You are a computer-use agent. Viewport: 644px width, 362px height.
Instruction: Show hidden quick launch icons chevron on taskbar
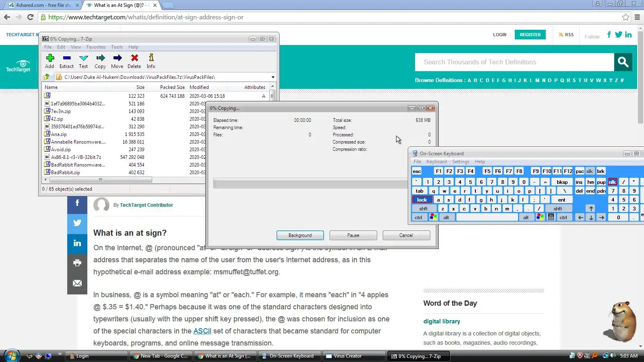[60, 354]
